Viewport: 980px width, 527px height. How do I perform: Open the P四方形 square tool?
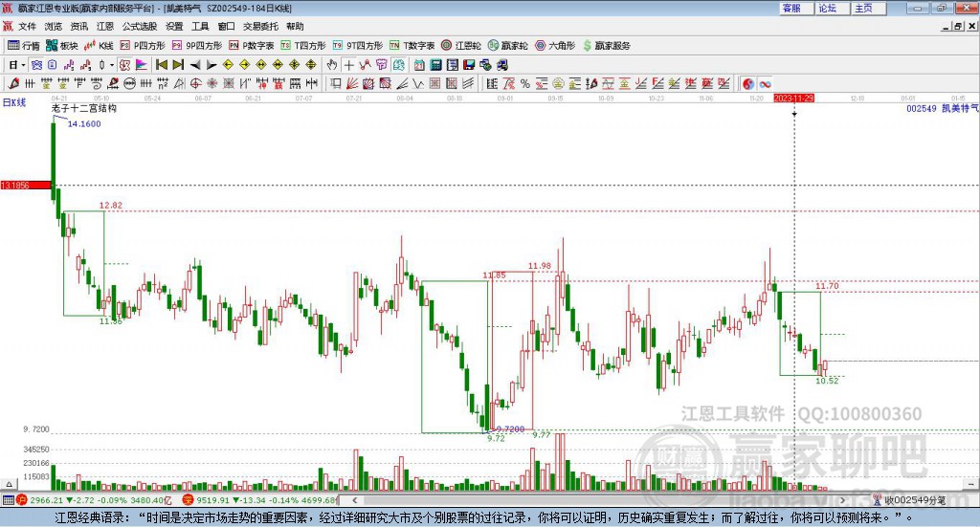click(x=143, y=46)
